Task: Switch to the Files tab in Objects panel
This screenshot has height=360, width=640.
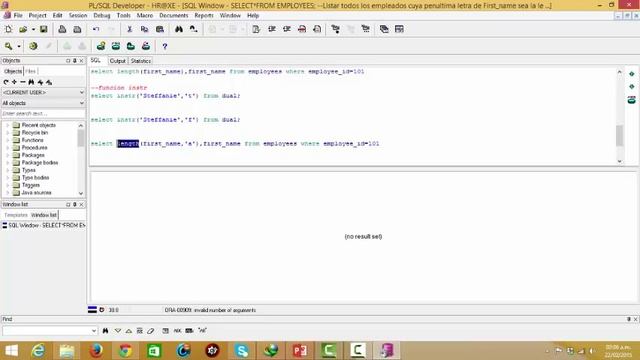Action: click(31, 71)
